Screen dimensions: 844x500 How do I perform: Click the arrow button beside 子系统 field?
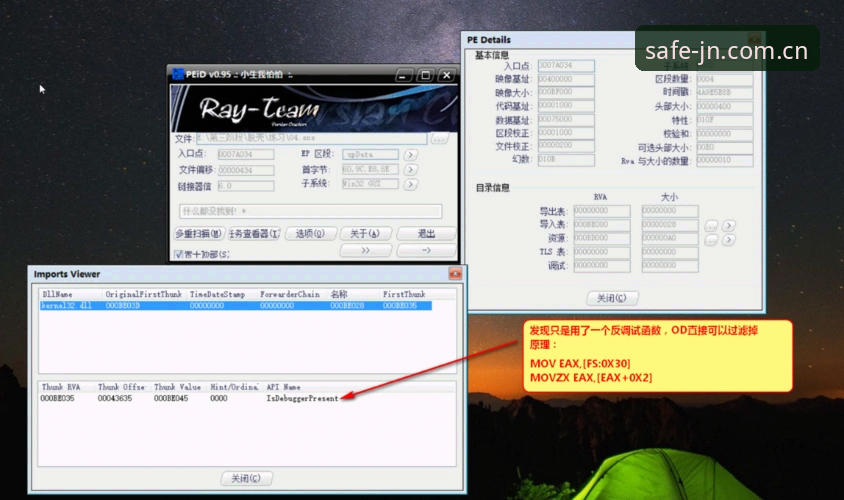(411, 184)
